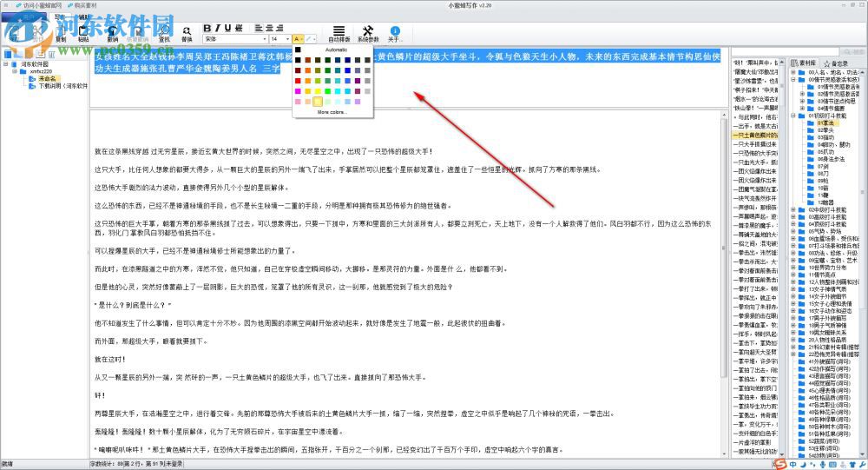Select the 06身法步法 folder
868x470 pixels.
click(831, 159)
